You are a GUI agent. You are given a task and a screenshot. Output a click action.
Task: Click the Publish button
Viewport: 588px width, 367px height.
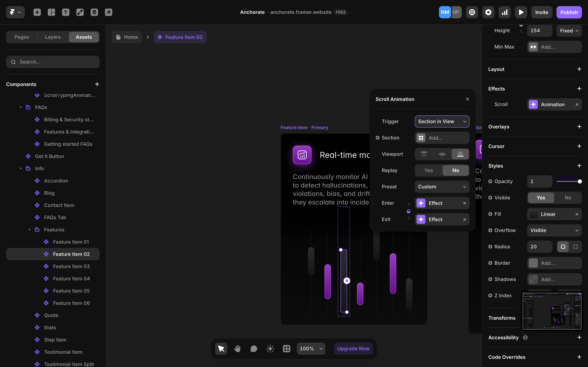569,12
